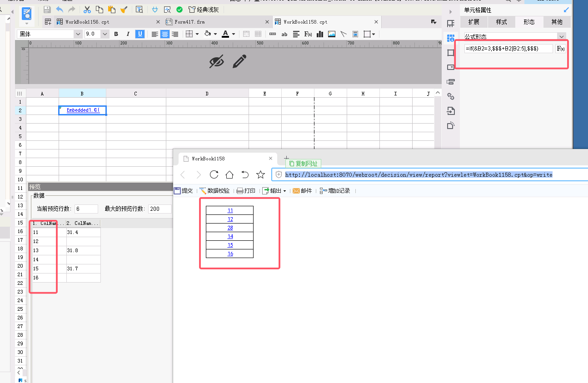Screen dimensions: 588x383
Task: Open the conditional attributes icon panel
Action: coord(451,82)
